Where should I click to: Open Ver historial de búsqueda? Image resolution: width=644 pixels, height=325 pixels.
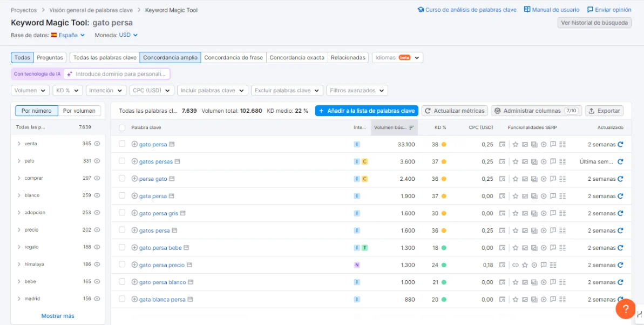(594, 23)
